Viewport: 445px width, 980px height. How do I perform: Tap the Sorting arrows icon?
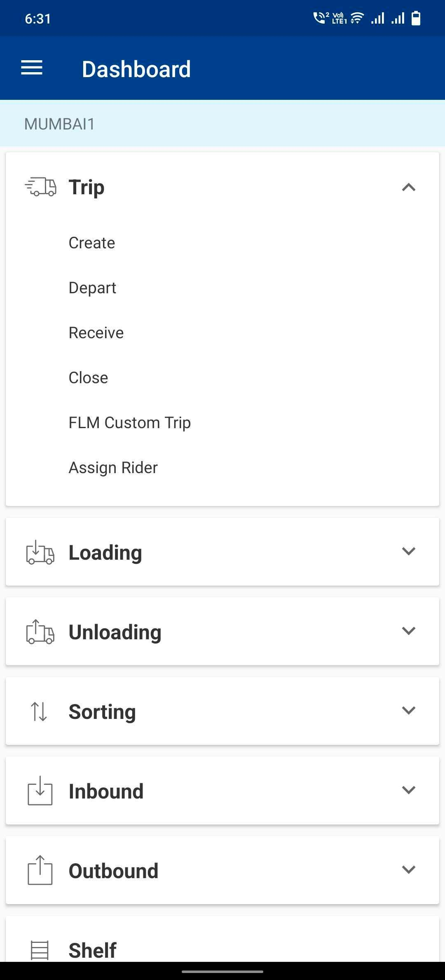(x=39, y=711)
